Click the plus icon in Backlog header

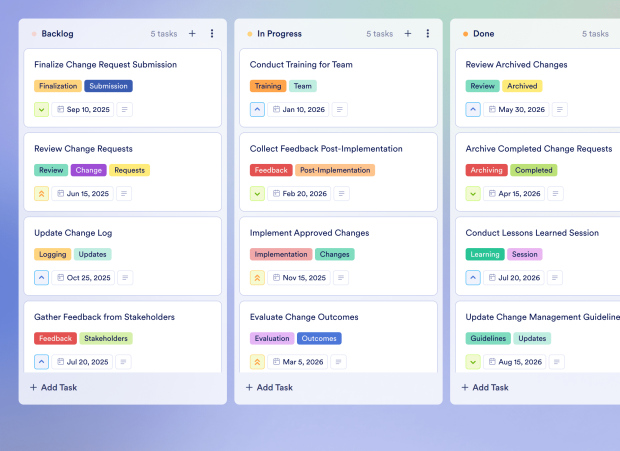coord(192,33)
